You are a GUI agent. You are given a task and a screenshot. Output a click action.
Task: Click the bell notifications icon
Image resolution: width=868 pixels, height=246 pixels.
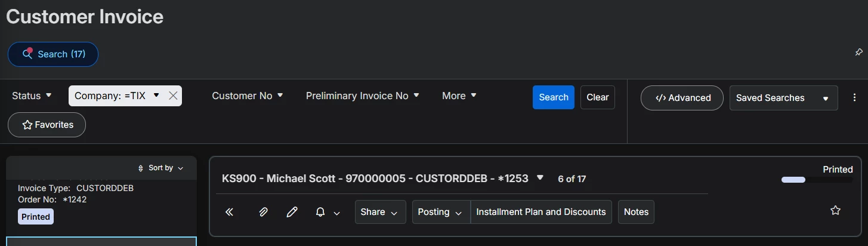click(320, 212)
